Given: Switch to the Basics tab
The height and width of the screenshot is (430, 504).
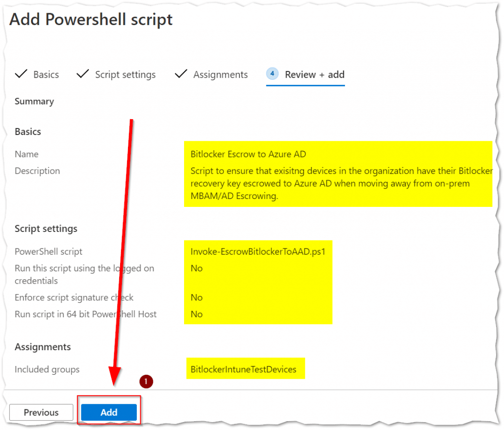Looking at the screenshot, I should click(46, 74).
